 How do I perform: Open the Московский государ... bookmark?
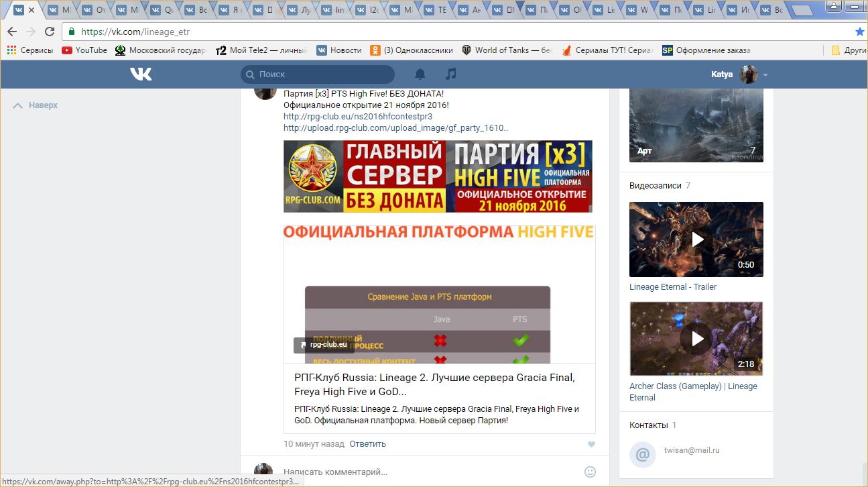click(161, 50)
